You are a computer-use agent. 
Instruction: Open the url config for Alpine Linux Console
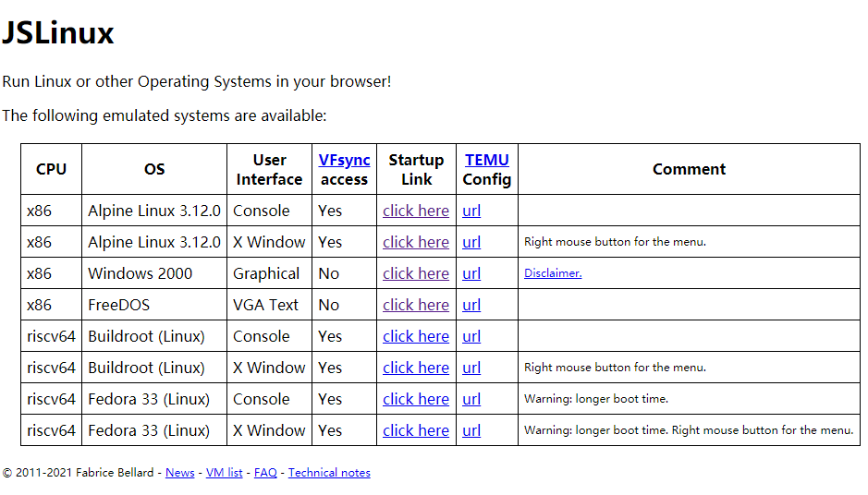pyautogui.click(x=471, y=211)
